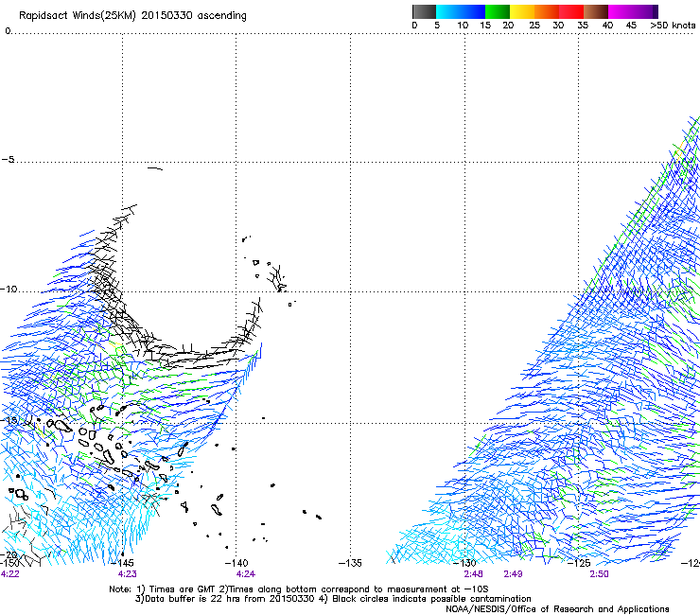Click the latitude axis label '0' at top left
This screenshot has width=700, height=615.
pyautogui.click(x=8, y=30)
